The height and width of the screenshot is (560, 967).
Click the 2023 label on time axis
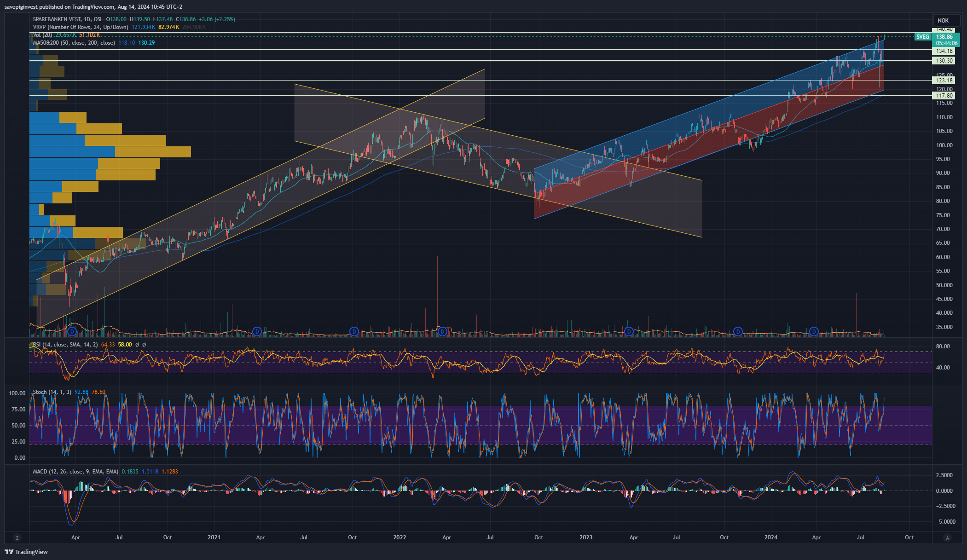click(586, 537)
